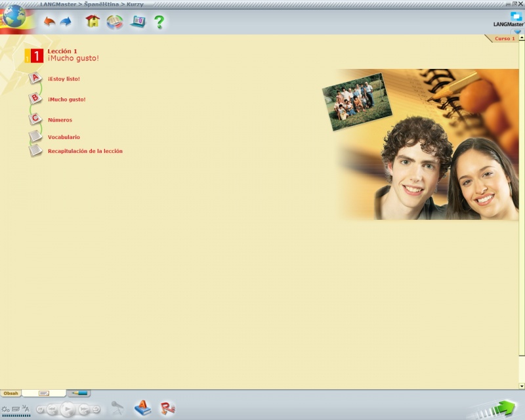The image size is (525, 420).
Task: Open lesson part B icon
Action: pyautogui.click(x=35, y=99)
